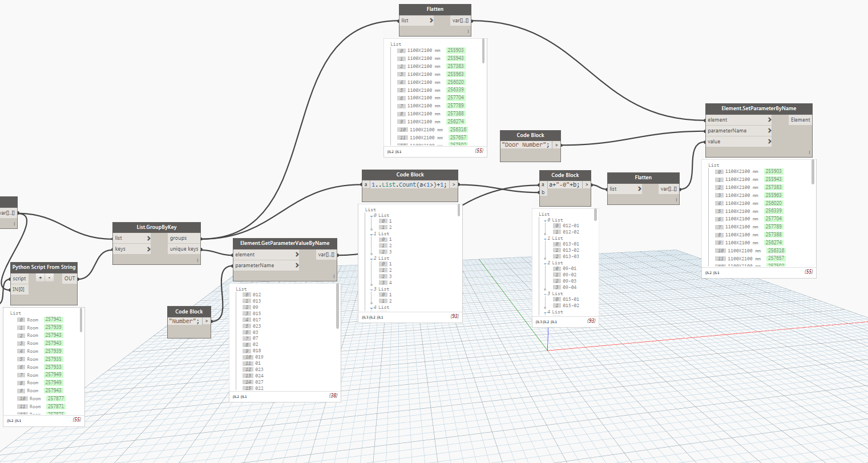
Task: Collapse '3 List' in the a+"-0"+b Code Block preview
Action: coord(545,294)
